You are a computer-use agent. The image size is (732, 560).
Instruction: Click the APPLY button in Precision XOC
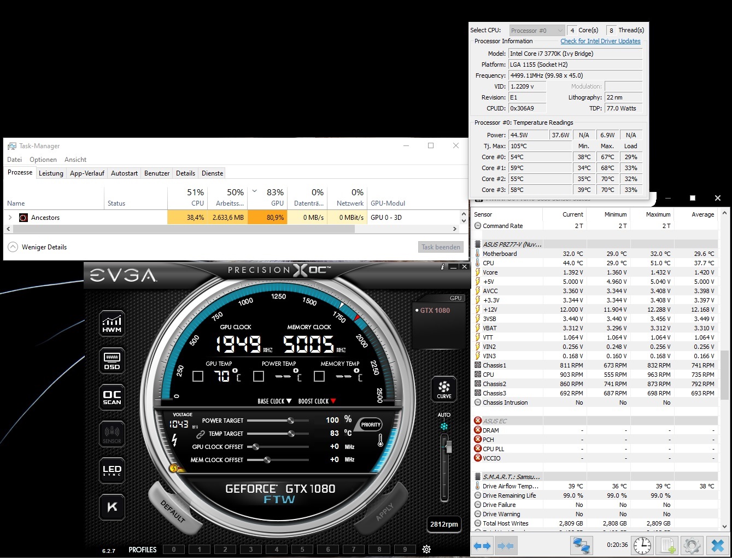point(384,512)
